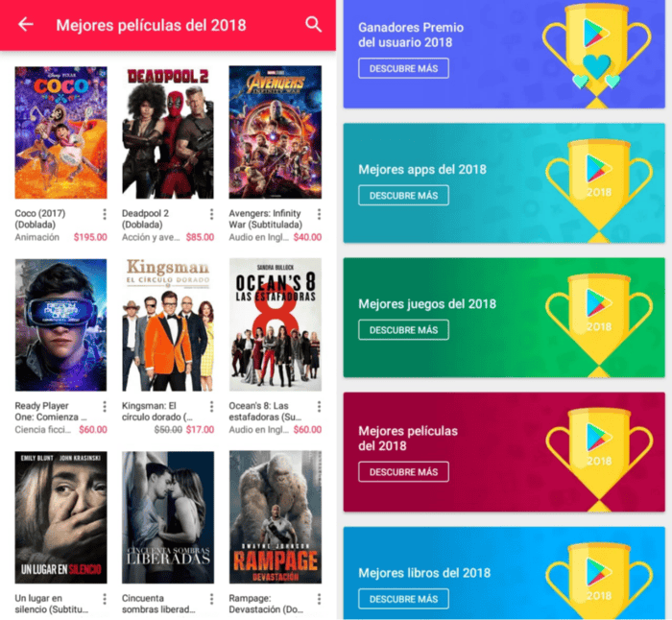
Task: Open the Rampage: Devastación three-dot menu
Action: [x=319, y=599]
